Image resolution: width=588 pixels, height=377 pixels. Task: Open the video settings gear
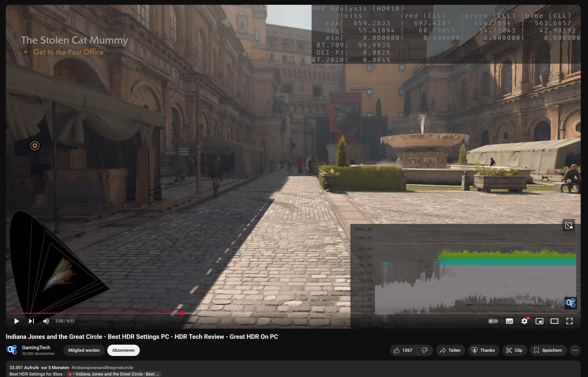525,321
